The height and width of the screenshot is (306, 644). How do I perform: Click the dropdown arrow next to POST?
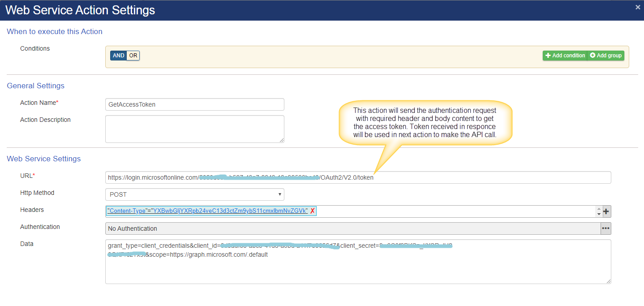coord(280,194)
